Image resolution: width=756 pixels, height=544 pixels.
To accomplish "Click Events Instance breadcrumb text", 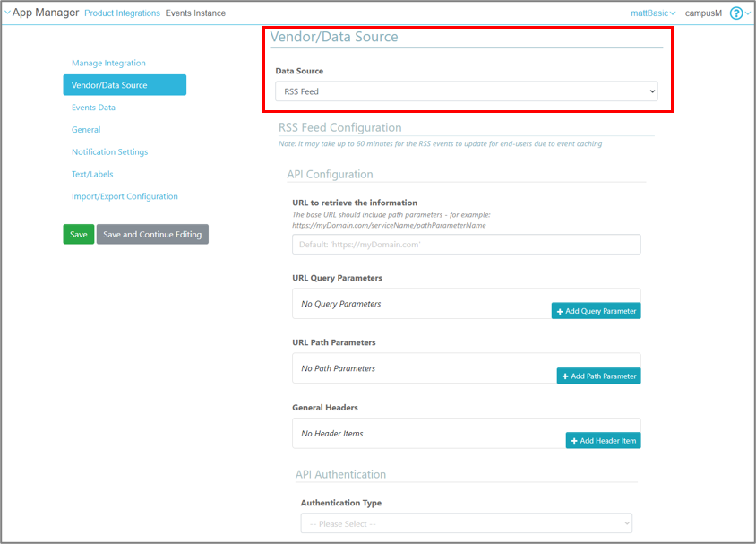I will pyautogui.click(x=195, y=13).
